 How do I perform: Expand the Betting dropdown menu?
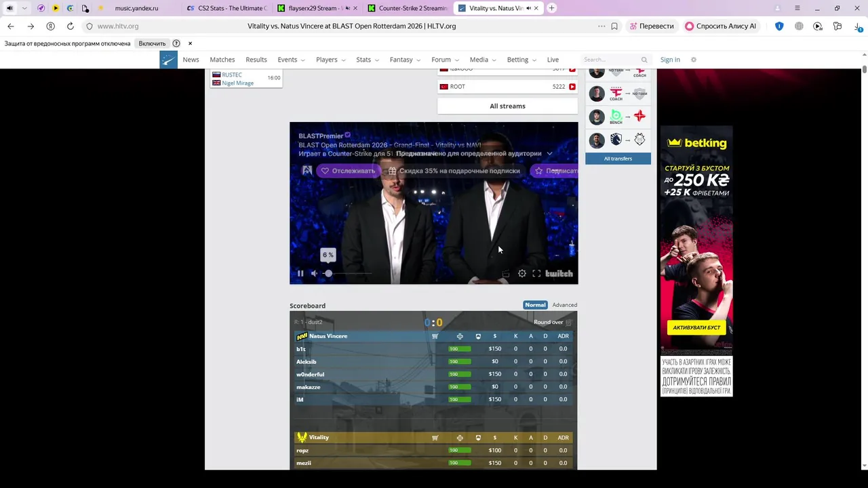click(521, 60)
